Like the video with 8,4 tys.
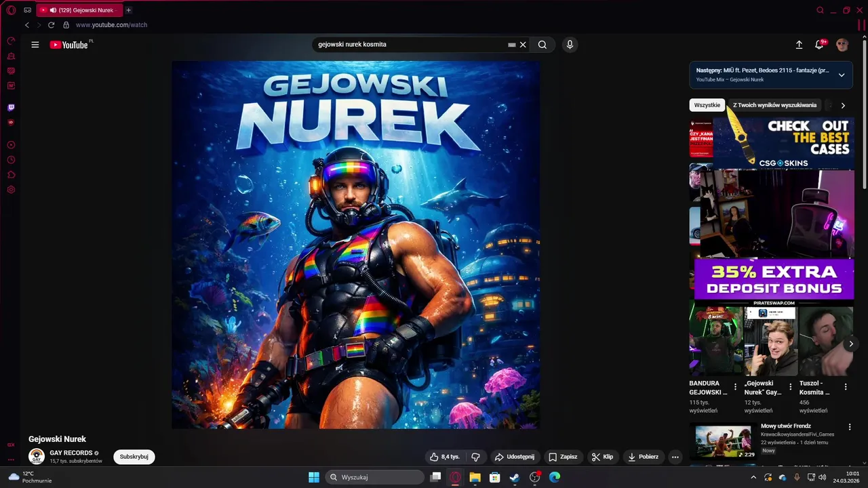868x488 pixels. click(x=445, y=457)
